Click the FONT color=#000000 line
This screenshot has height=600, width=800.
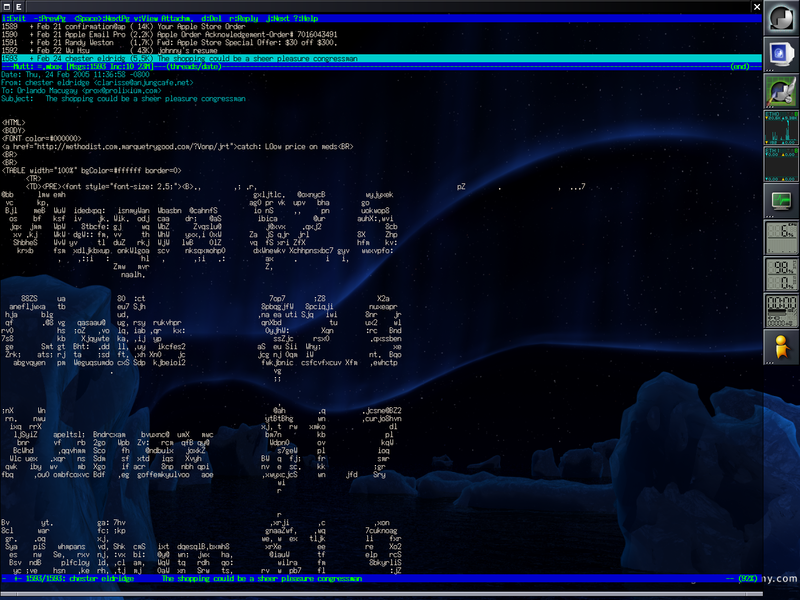pyautogui.click(x=41, y=138)
